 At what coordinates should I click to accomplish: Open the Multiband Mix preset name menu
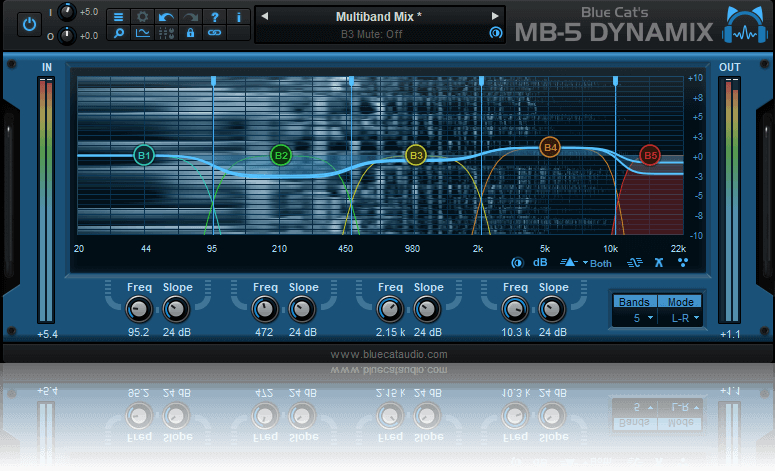tap(378, 17)
